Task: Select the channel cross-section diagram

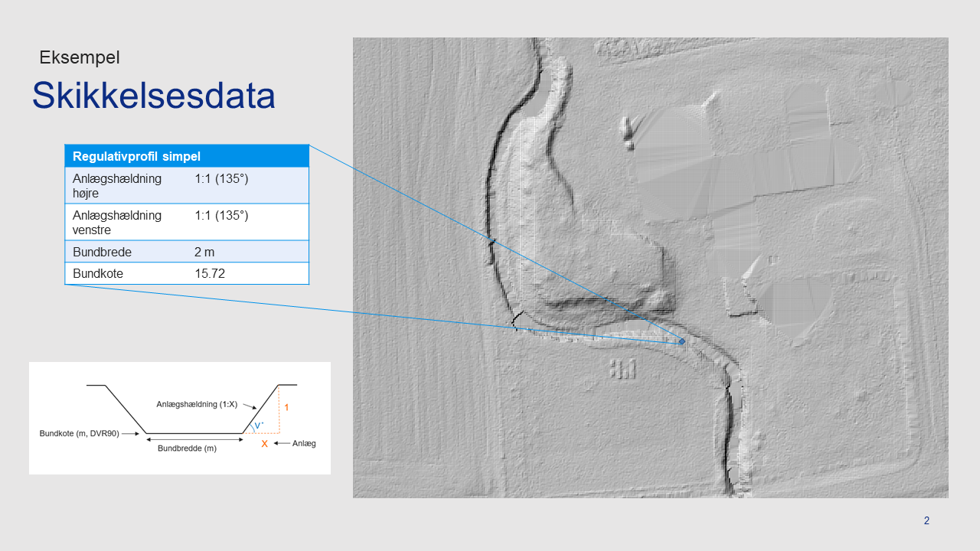Action: [x=180, y=418]
